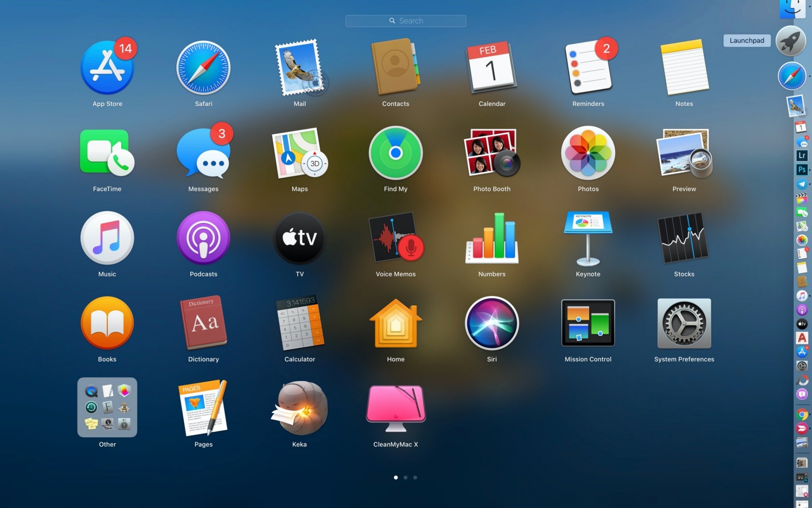The image size is (812, 508).
Task: Activate Siri from Launchpad
Action: pos(492,323)
